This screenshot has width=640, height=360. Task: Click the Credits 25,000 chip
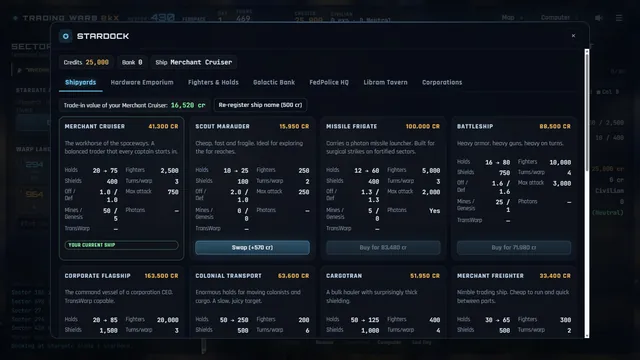[86, 62]
